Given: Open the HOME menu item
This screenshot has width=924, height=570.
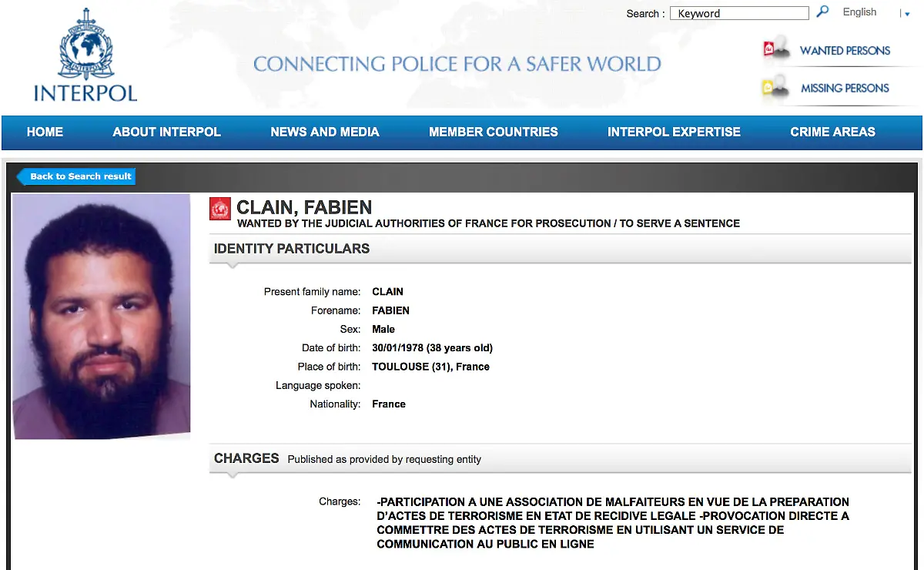Looking at the screenshot, I should (x=45, y=132).
